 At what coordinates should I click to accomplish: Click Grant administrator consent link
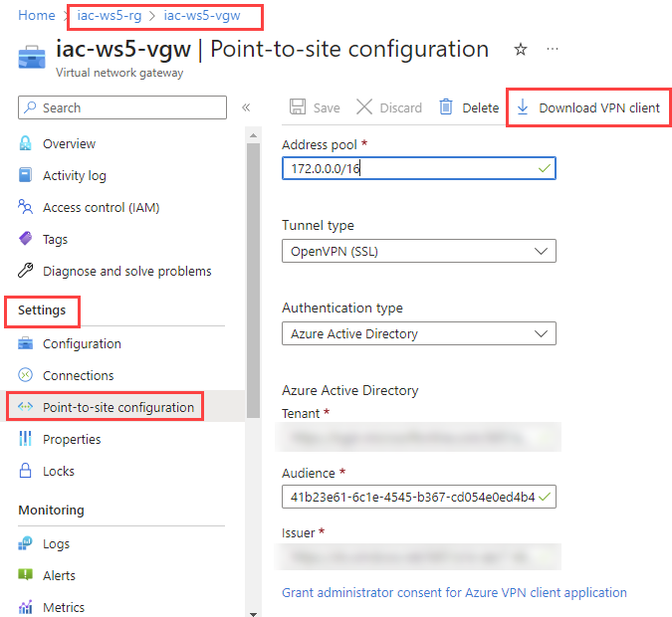(x=454, y=593)
